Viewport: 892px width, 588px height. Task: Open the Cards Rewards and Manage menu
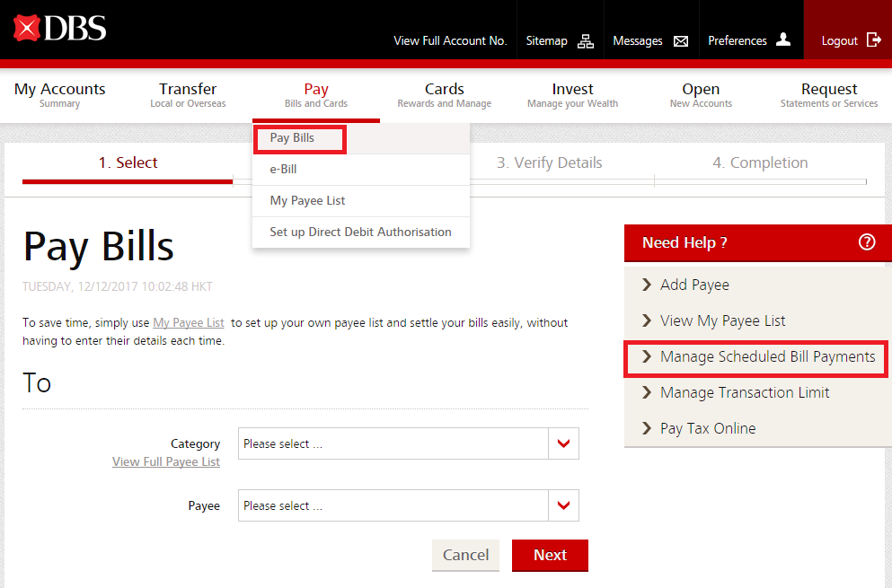(444, 95)
